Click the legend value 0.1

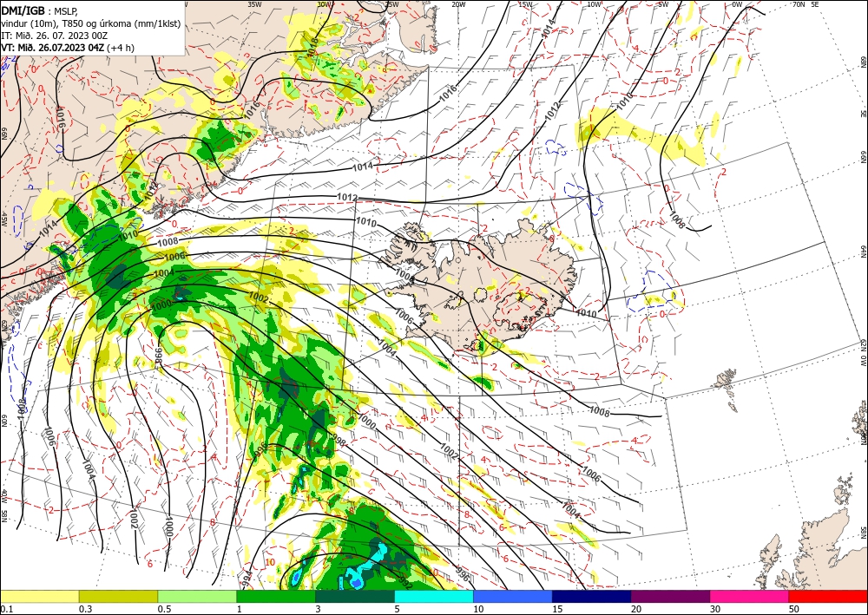[6, 609]
